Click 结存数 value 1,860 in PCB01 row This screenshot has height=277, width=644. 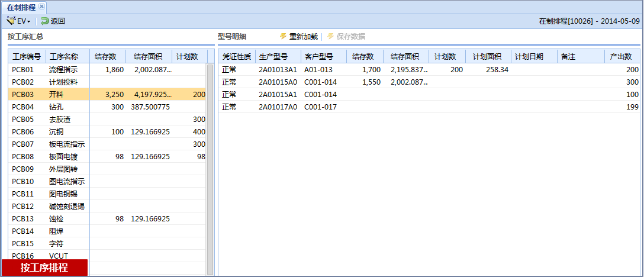coord(114,70)
